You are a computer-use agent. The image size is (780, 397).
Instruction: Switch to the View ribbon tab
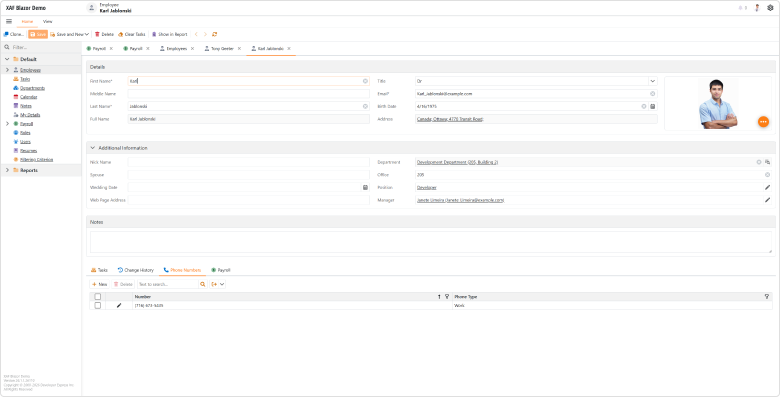click(47, 21)
